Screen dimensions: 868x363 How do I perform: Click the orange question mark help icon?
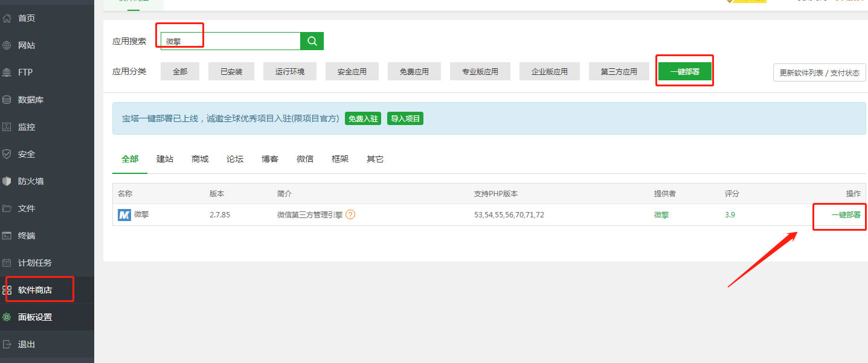pyautogui.click(x=350, y=214)
